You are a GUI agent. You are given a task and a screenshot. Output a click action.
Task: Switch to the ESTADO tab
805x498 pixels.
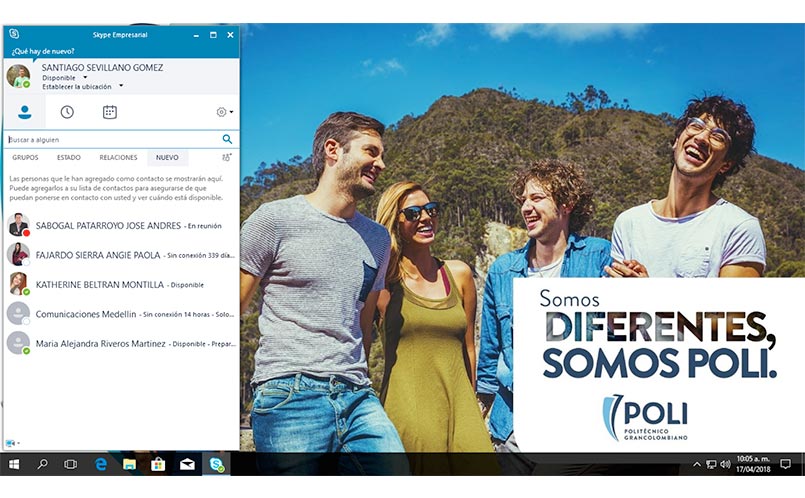coord(69,157)
